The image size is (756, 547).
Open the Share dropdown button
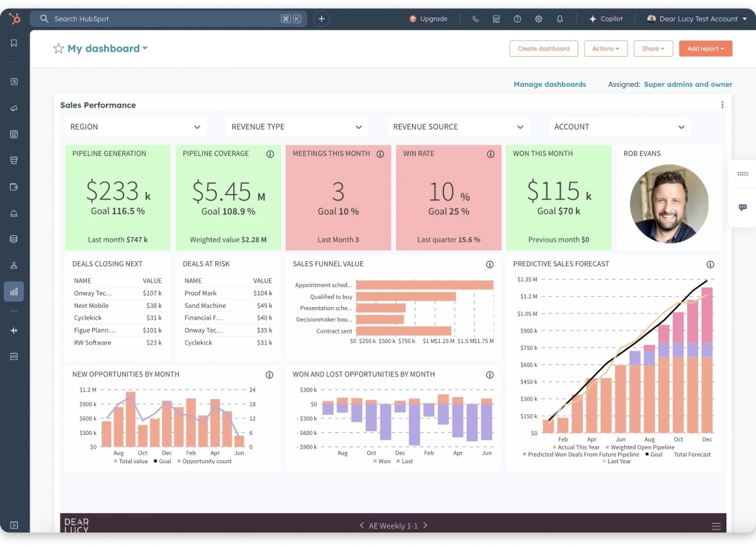[x=653, y=48]
